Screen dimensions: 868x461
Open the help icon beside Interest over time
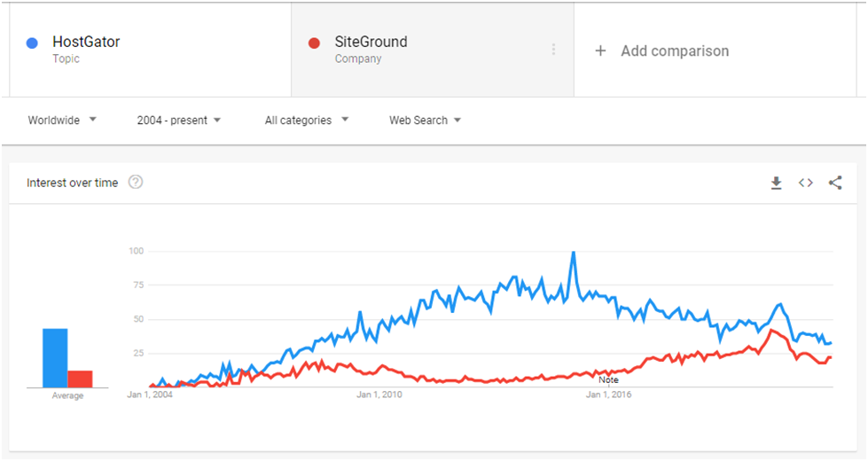pos(136,182)
